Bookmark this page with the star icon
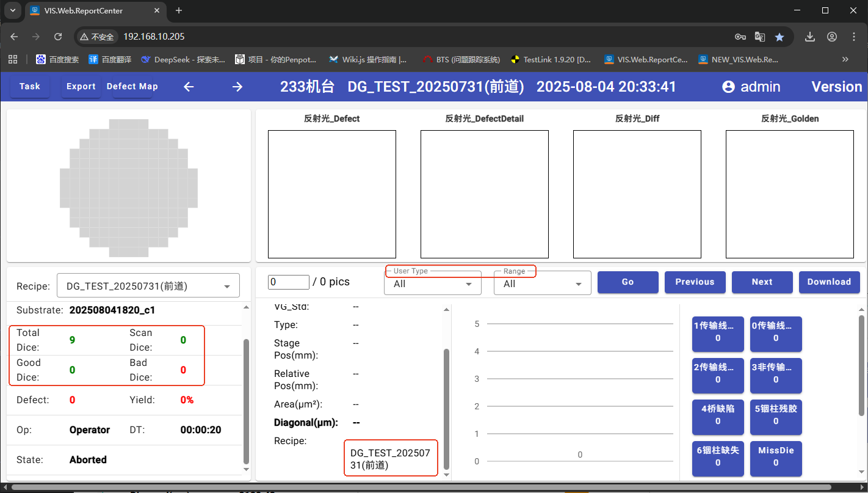Viewport: 868px width, 493px height. [x=779, y=37]
